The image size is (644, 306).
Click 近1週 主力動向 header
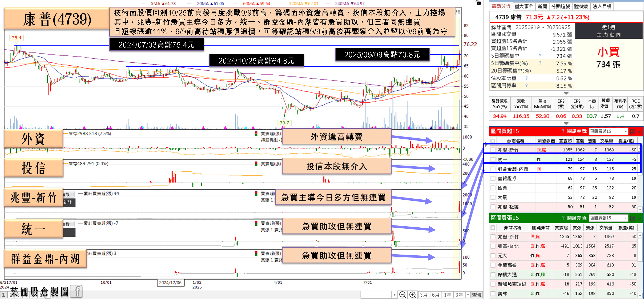(609, 31)
